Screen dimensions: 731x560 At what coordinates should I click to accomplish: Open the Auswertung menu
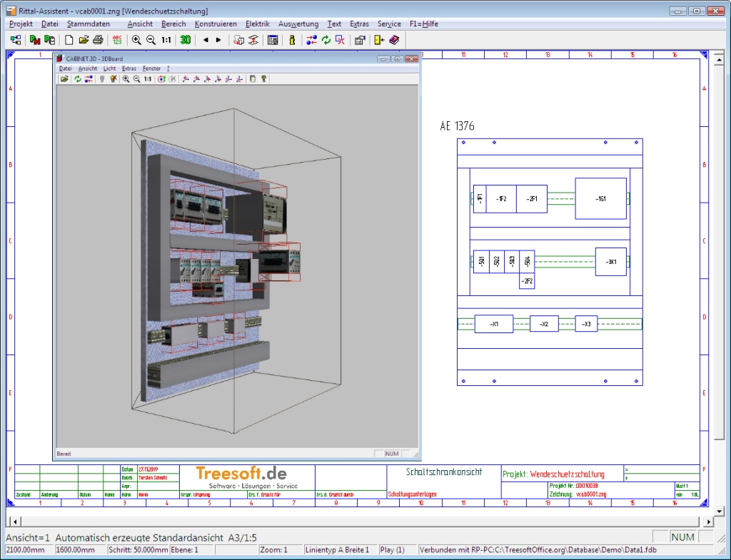pos(298,24)
